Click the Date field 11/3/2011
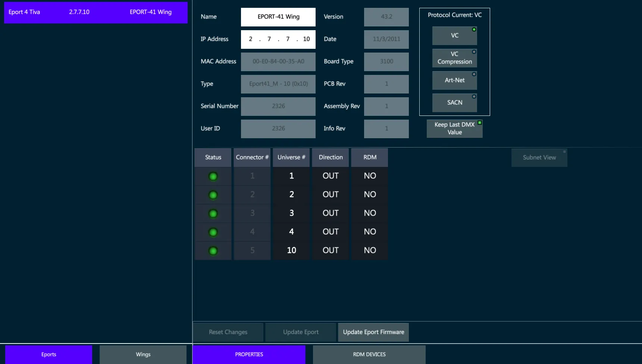This screenshot has width=642, height=364. pyautogui.click(x=386, y=39)
